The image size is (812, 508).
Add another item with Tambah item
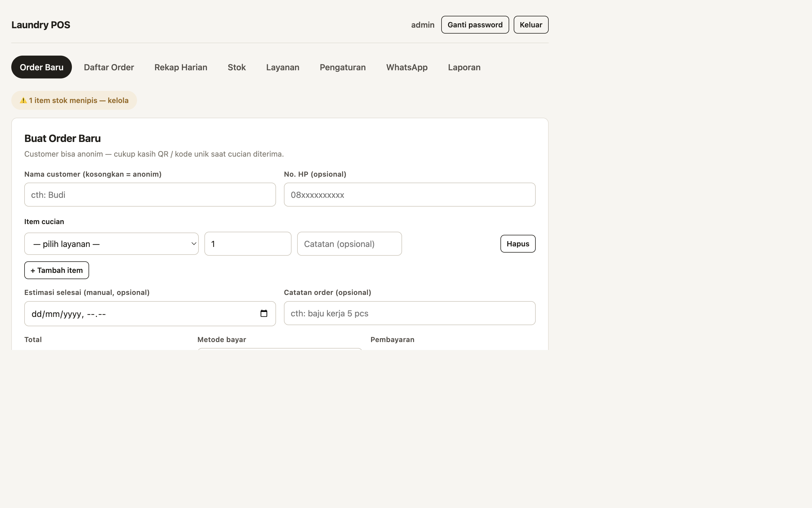point(57,270)
